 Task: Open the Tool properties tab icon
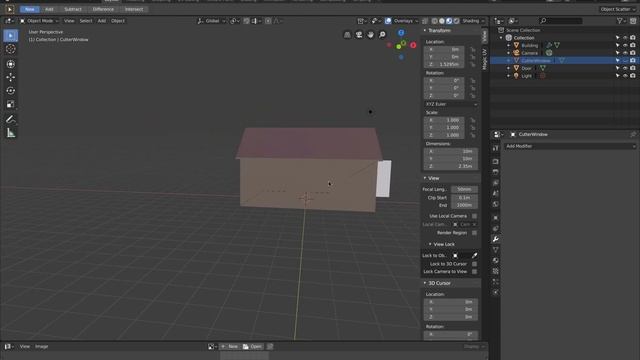[x=496, y=148]
